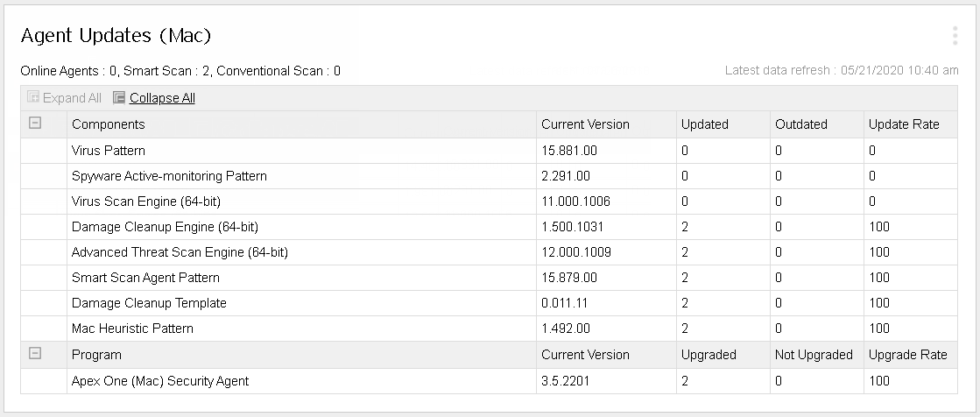The height and width of the screenshot is (417, 980).
Task: Select the Mac Heuristic Pattern row
Action: [x=132, y=329]
